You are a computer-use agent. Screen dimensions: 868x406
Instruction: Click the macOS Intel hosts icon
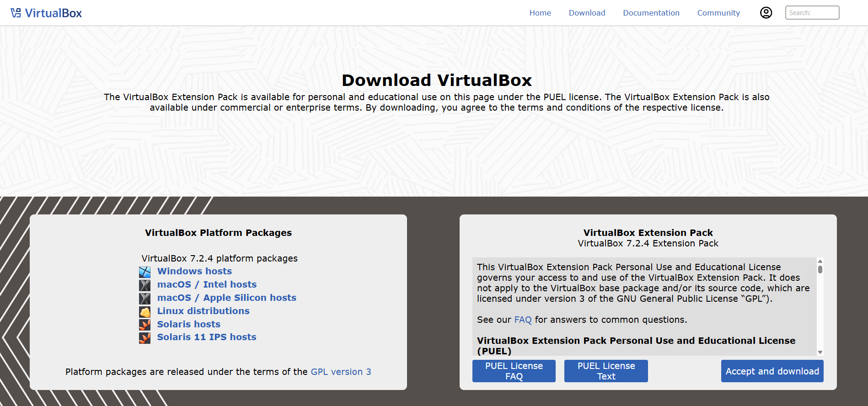(145, 285)
